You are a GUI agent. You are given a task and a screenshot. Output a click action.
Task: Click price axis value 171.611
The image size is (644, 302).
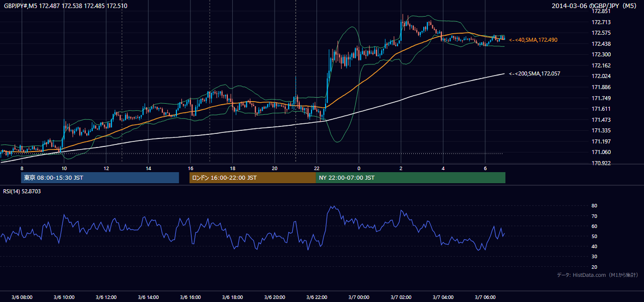(601, 109)
